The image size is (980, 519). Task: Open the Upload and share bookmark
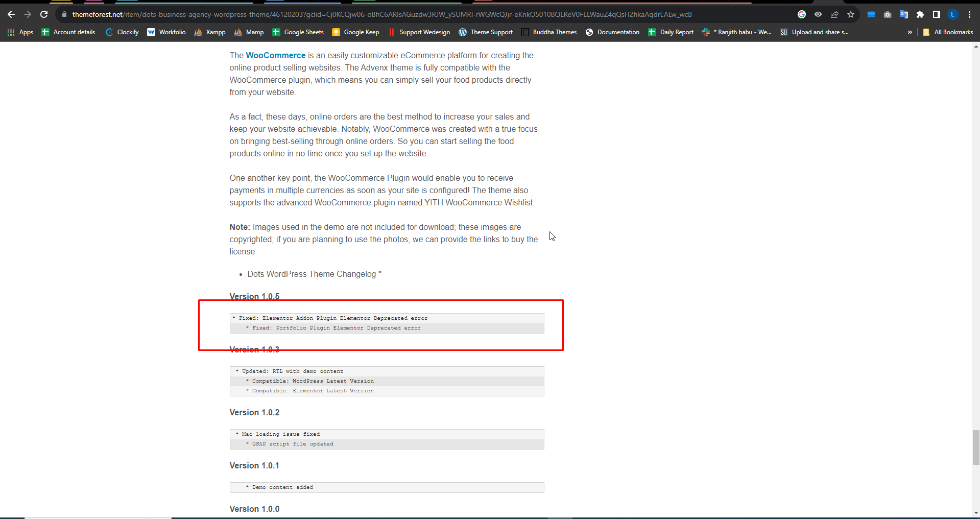pos(815,32)
